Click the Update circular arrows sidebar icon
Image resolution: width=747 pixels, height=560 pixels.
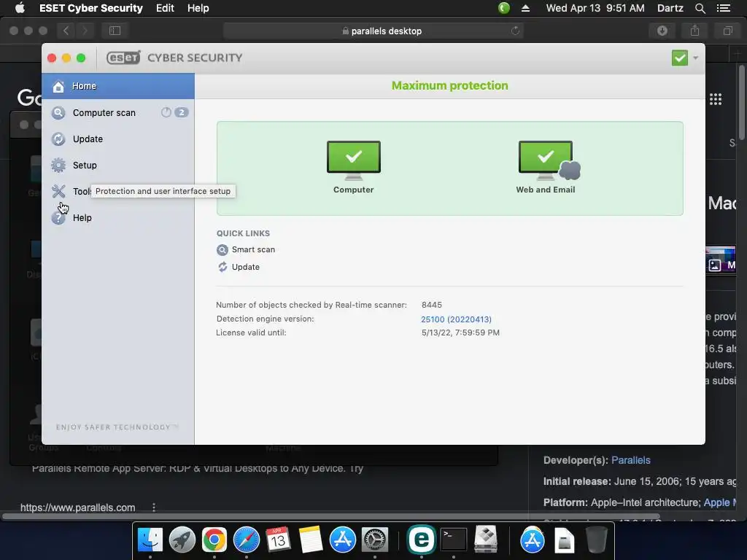point(58,139)
